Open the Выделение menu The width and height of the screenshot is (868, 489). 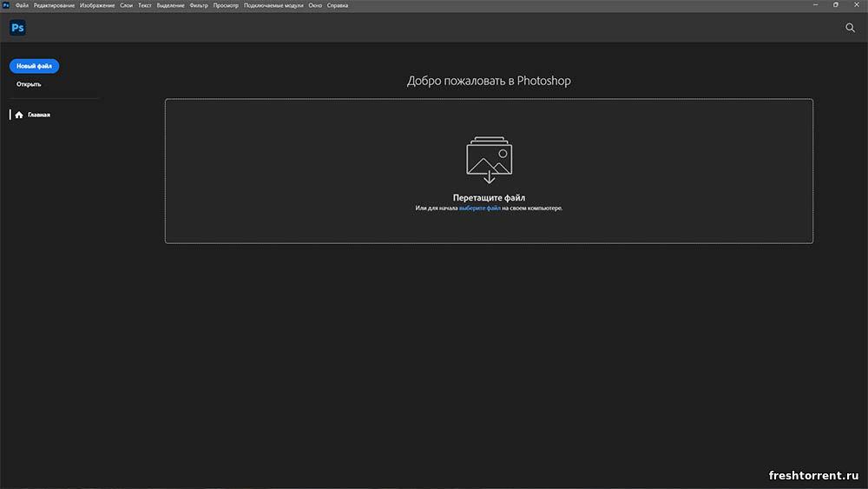(170, 5)
